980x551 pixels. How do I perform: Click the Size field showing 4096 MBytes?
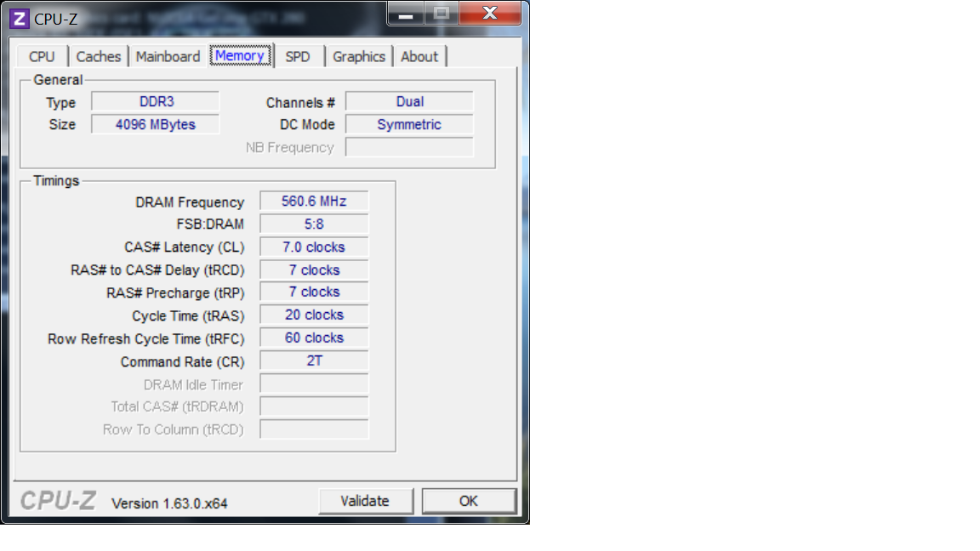156,124
